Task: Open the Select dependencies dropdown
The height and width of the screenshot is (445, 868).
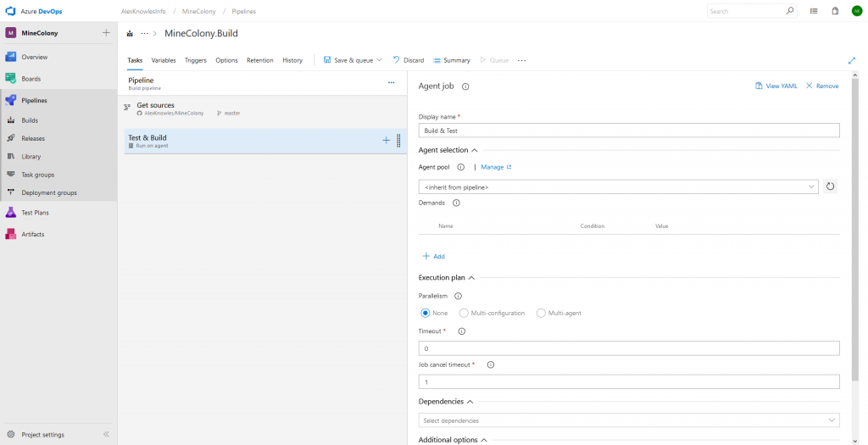Action: tap(628, 420)
